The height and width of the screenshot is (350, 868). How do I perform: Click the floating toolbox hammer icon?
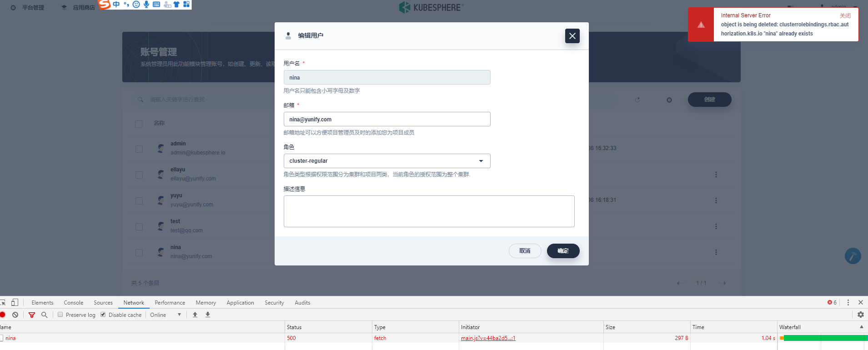pyautogui.click(x=853, y=256)
